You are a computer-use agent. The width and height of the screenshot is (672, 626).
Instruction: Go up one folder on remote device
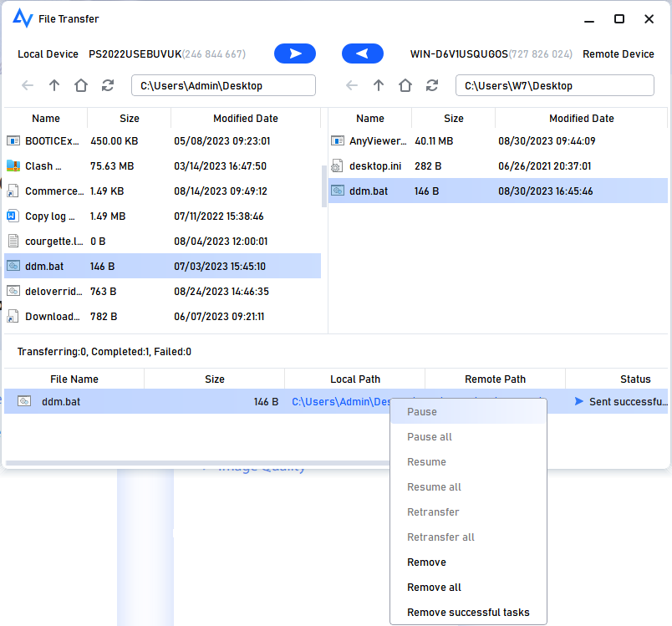click(x=379, y=86)
